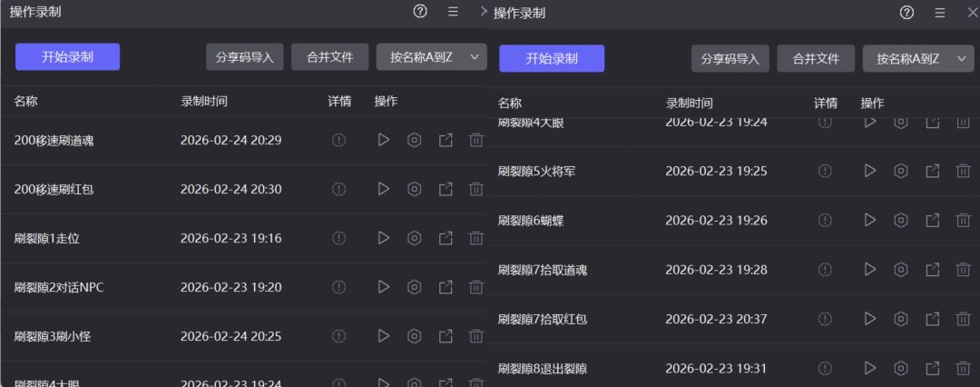Open settings for 刷裂隙1走位
980x387 pixels.
(x=414, y=238)
